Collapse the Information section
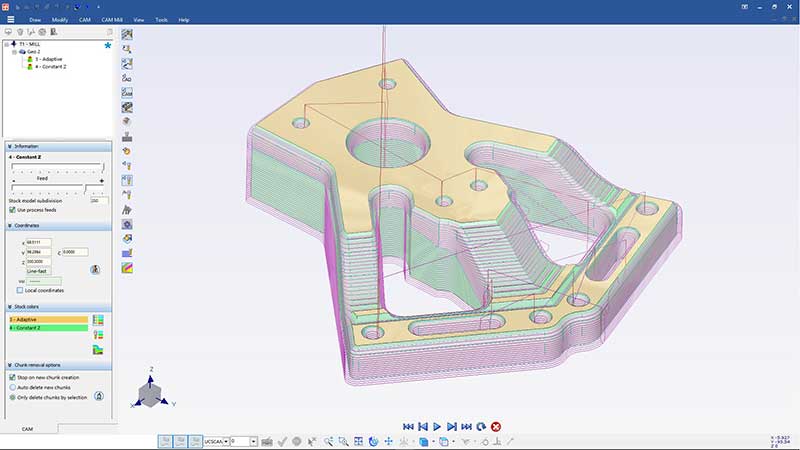 click(9, 146)
